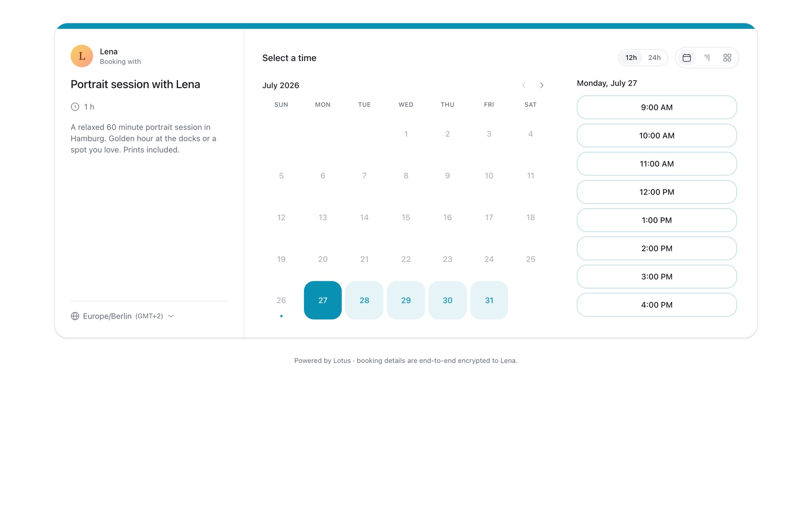Click disabled date 20
This screenshot has width=812, height=508.
(323, 259)
